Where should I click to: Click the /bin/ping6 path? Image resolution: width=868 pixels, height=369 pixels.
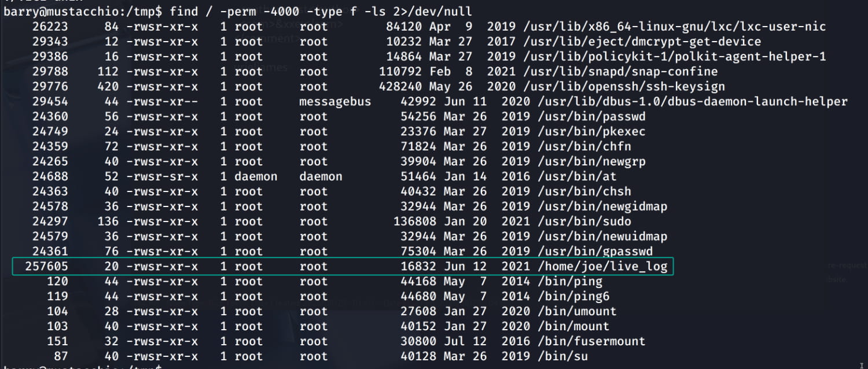pos(570,296)
